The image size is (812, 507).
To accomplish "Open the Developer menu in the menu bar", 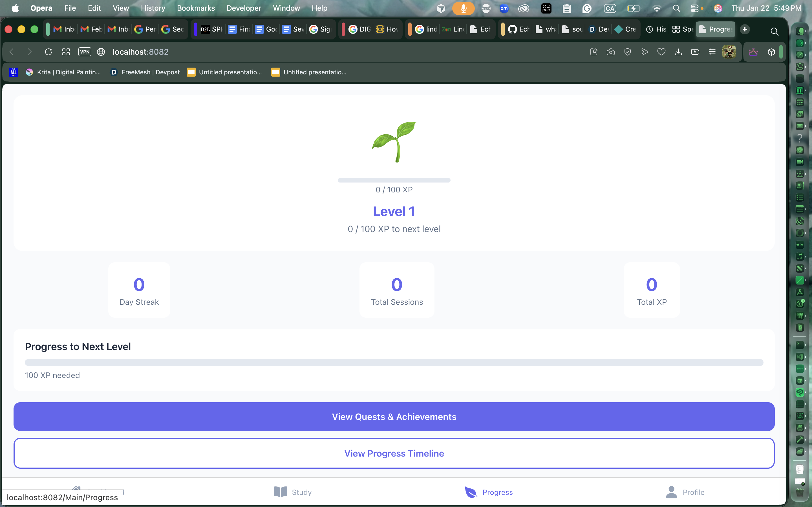I will (x=244, y=8).
